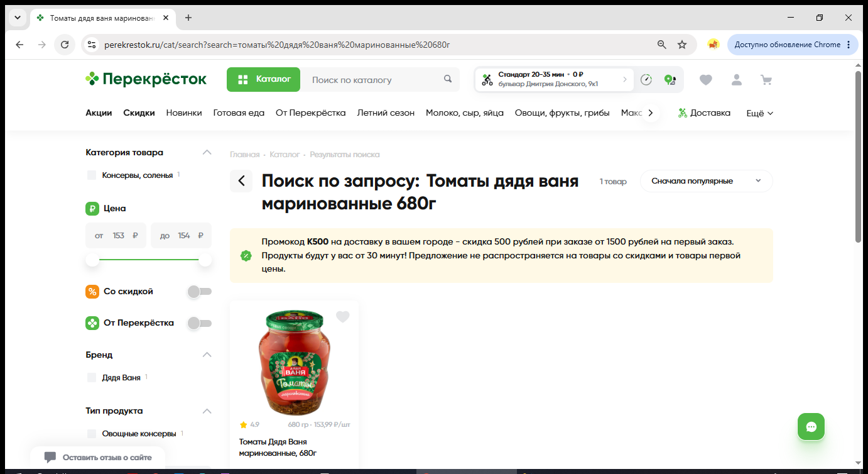
Task: Bookmark this page with the star icon
Action: click(682, 45)
